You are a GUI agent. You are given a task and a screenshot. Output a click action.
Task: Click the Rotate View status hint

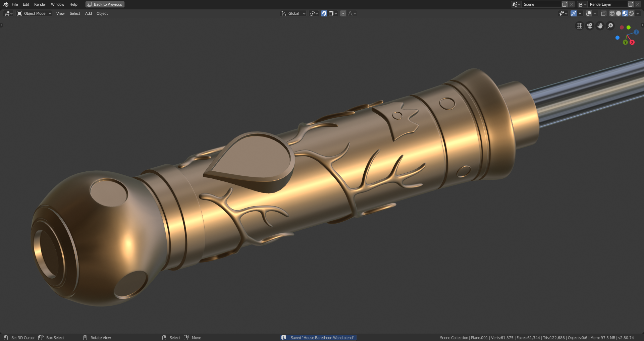pos(101,338)
